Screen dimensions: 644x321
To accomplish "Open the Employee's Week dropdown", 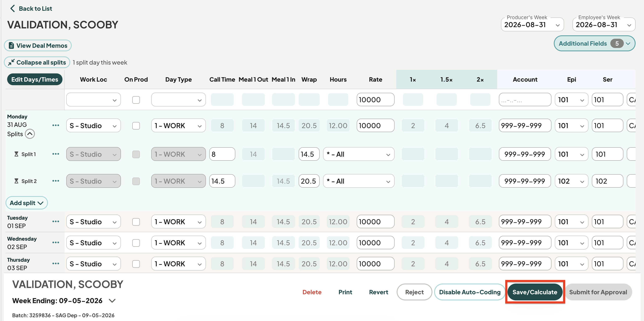I will (604, 24).
